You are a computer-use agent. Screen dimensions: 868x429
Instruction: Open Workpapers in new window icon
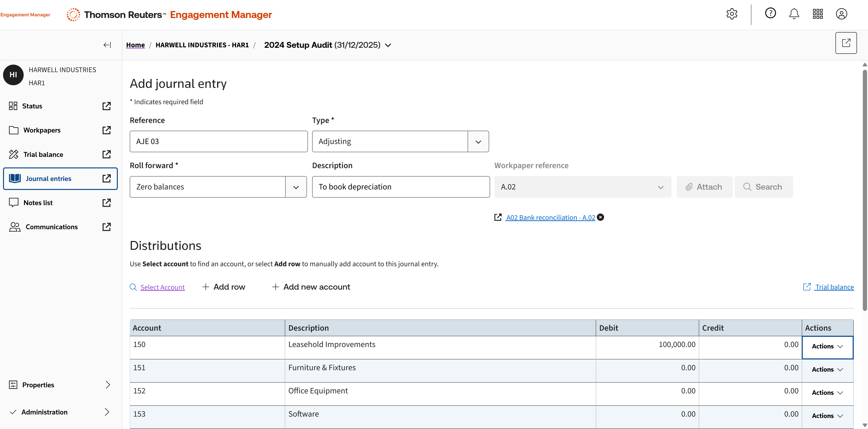[x=107, y=130]
